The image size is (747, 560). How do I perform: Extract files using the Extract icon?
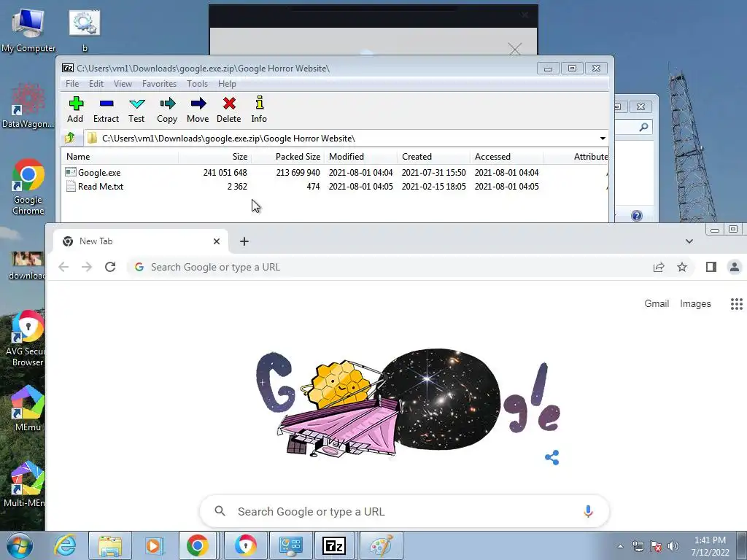[x=106, y=109]
